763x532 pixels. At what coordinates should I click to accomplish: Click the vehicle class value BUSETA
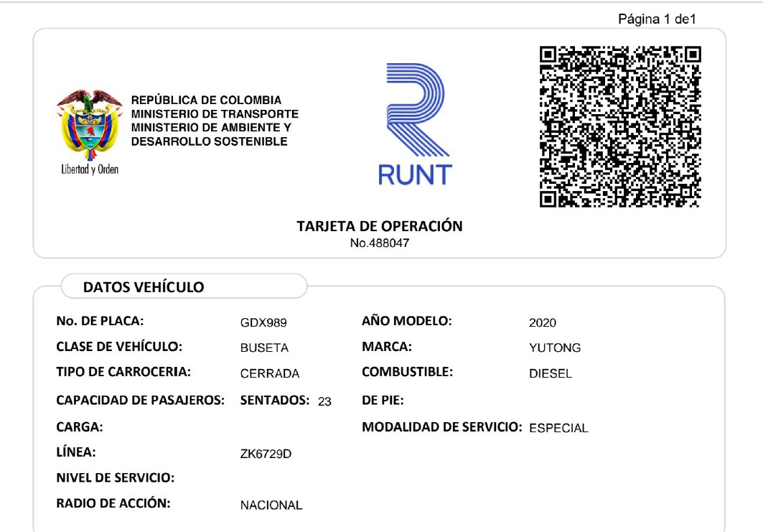click(x=264, y=348)
